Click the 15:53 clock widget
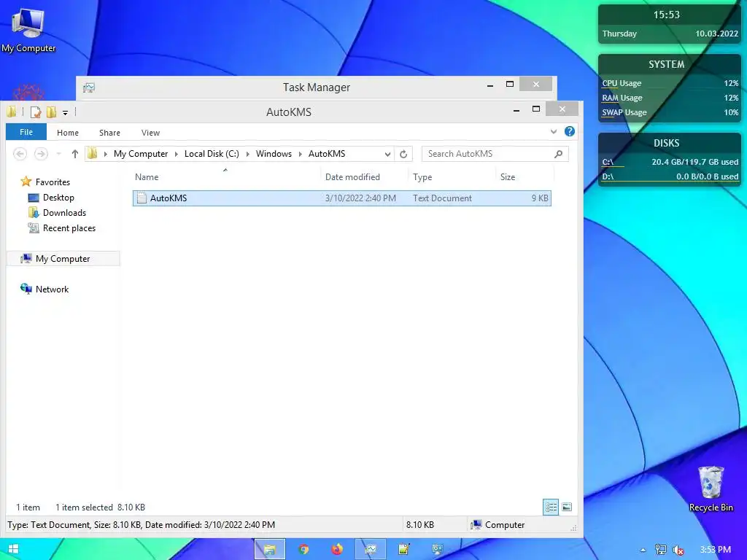 pyautogui.click(x=667, y=15)
